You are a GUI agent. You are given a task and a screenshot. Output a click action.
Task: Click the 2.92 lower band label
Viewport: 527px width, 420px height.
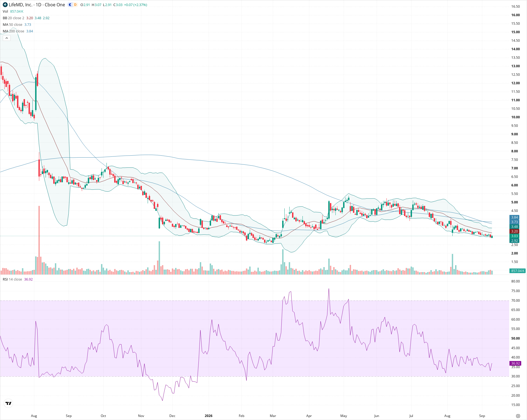click(514, 240)
